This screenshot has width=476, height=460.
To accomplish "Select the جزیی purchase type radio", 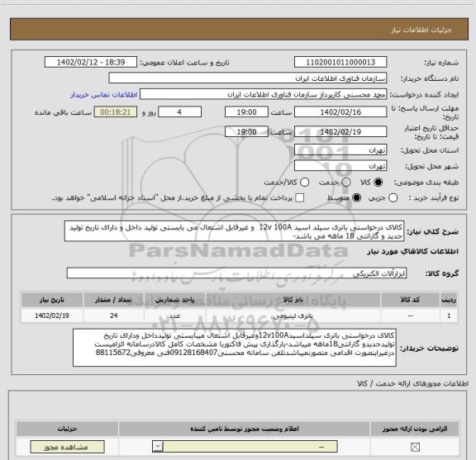I will click(393, 198).
